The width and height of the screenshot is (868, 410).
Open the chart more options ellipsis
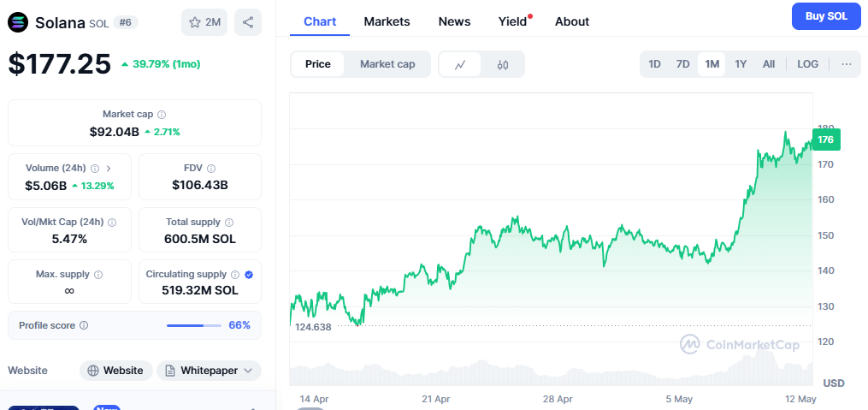tap(847, 63)
